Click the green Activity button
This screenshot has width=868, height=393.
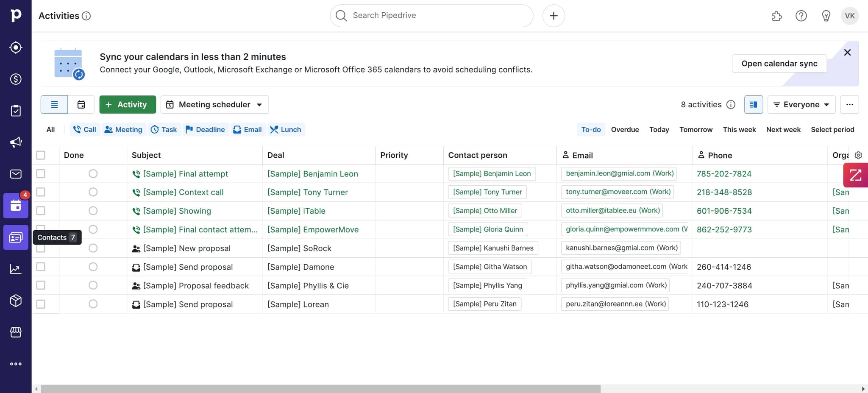pos(128,105)
